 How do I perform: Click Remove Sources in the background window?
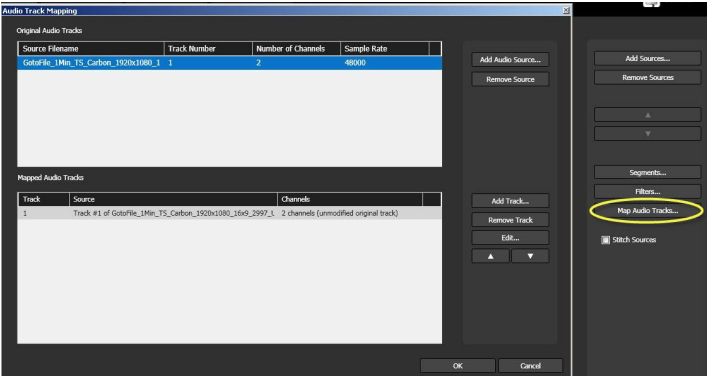pos(648,78)
